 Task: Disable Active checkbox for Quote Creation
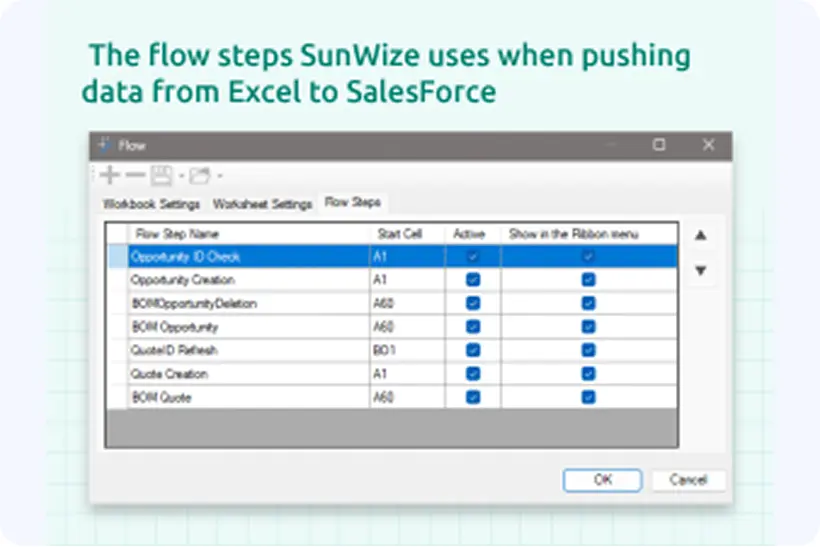473,374
